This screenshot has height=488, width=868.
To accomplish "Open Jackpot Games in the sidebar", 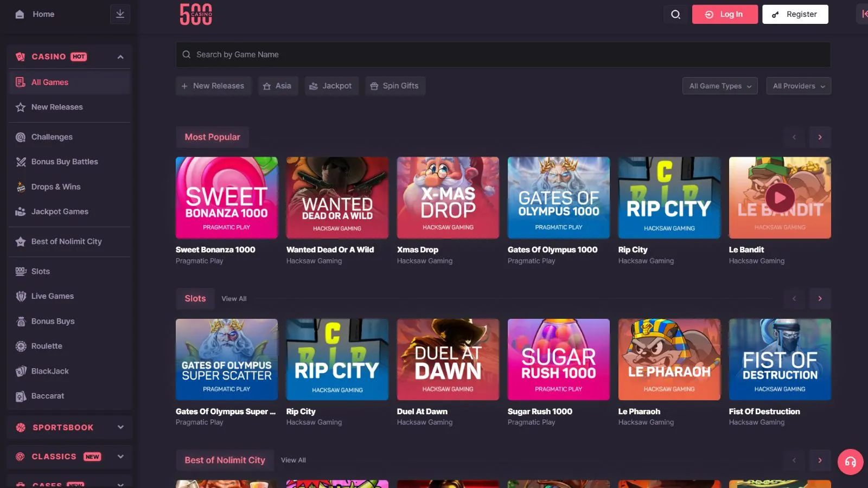I will pyautogui.click(x=60, y=211).
